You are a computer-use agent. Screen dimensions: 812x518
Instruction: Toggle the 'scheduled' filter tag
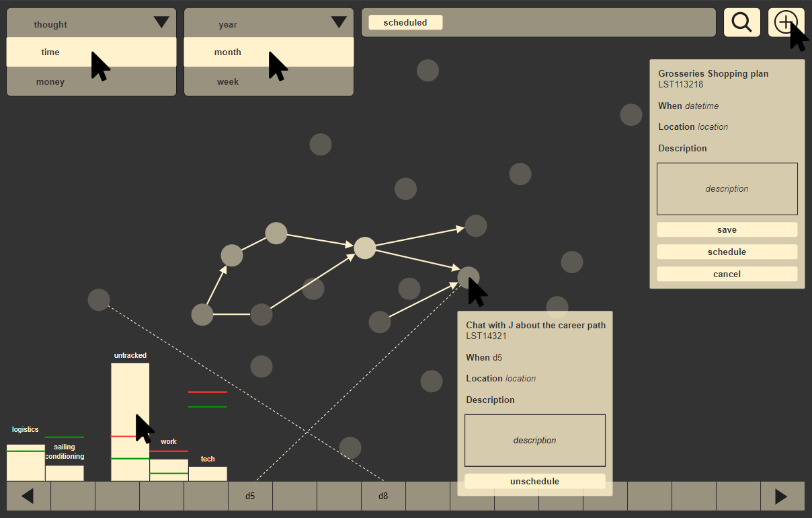coord(405,23)
